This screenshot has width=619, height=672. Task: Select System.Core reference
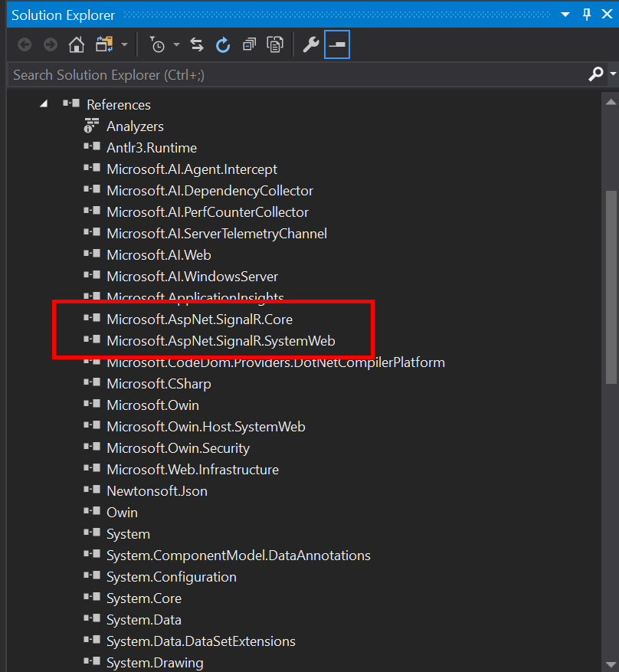coord(143,598)
